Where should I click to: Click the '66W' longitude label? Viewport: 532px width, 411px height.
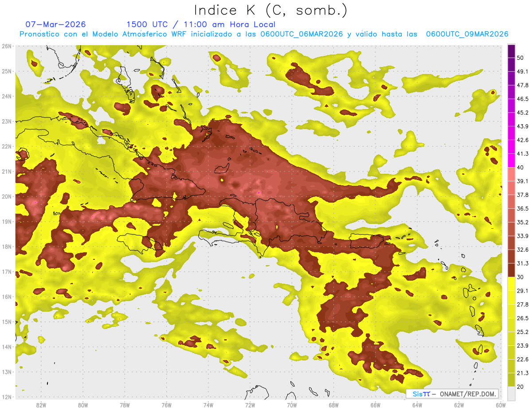(x=376, y=405)
